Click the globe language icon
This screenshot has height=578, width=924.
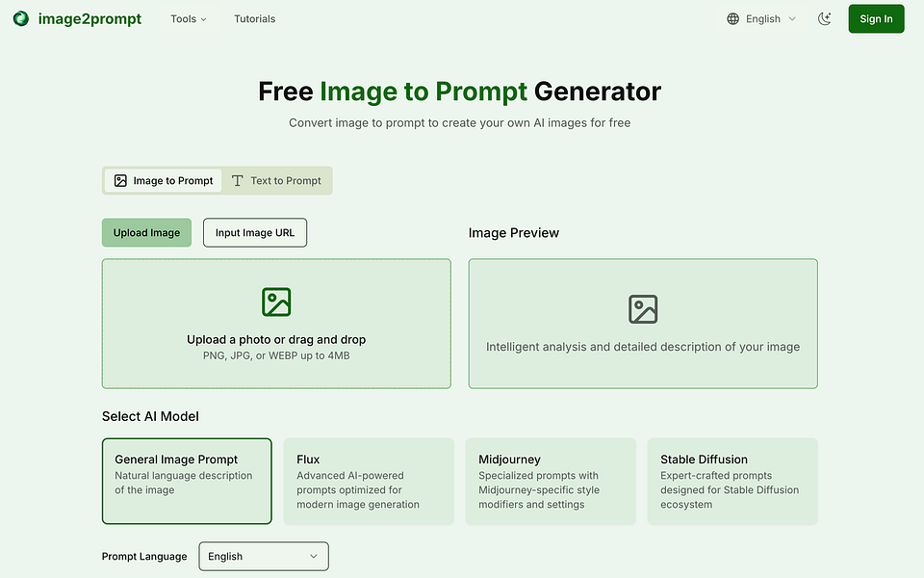coord(733,19)
